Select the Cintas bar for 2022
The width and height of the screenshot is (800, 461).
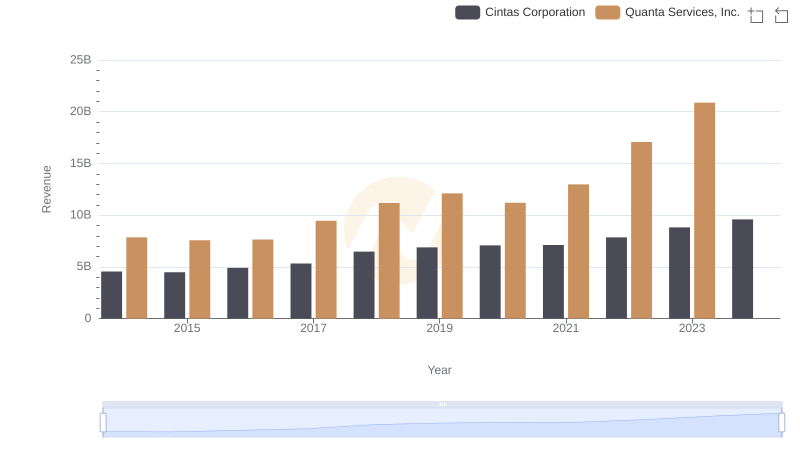[616, 278]
